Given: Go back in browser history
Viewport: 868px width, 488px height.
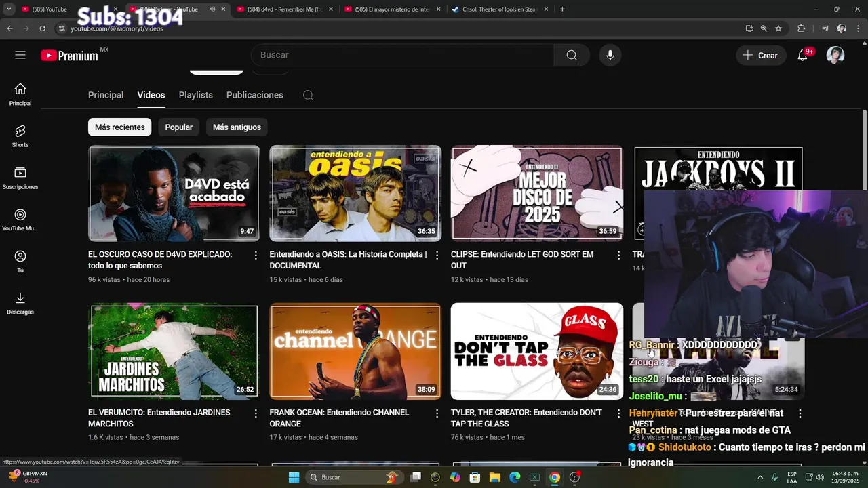Looking at the screenshot, I should coord(9,28).
